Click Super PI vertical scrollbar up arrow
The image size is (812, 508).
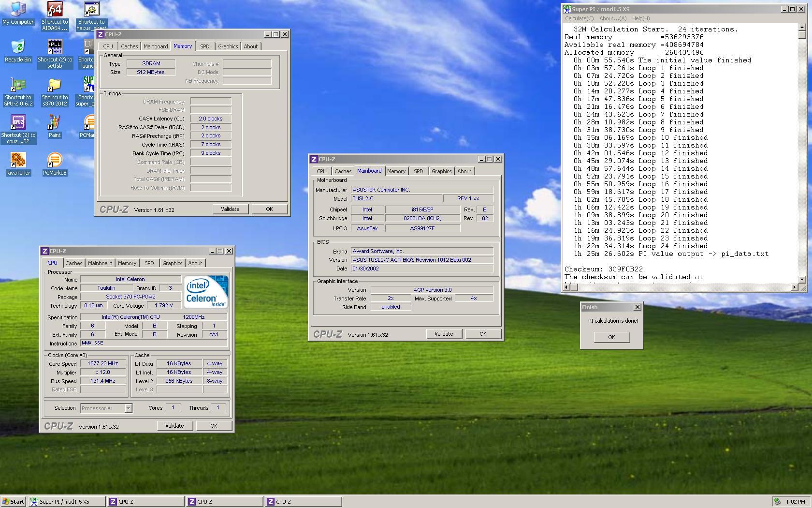coord(802,27)
